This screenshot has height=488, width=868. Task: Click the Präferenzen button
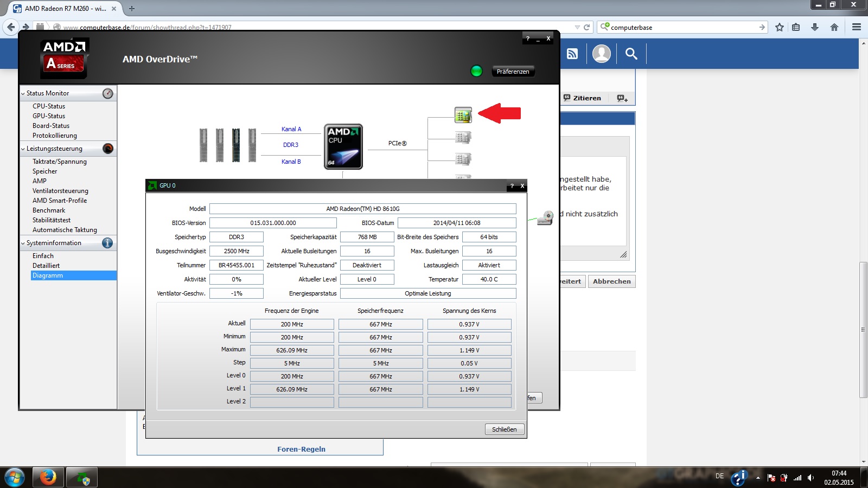point(513,72)
